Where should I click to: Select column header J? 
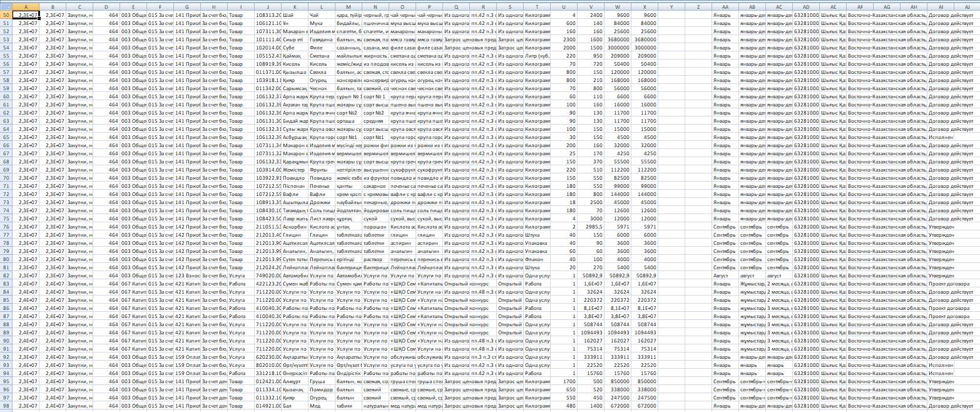[x=268, y=6]
